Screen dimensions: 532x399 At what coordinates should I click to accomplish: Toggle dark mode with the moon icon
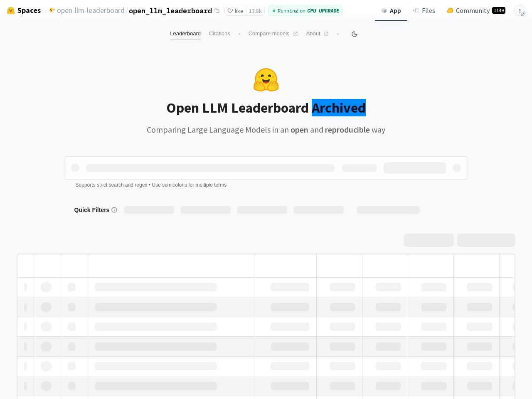pyautogui.click(x=355, y=34)
